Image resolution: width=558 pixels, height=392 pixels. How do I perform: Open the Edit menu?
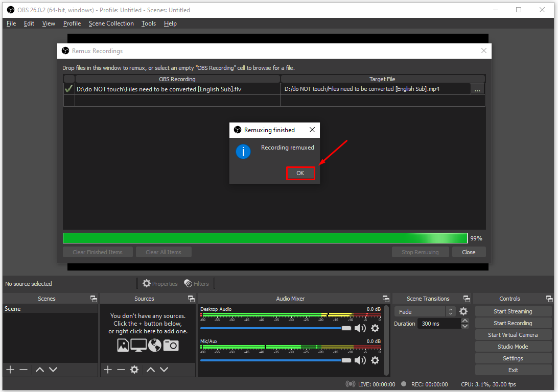pos(29,23)
